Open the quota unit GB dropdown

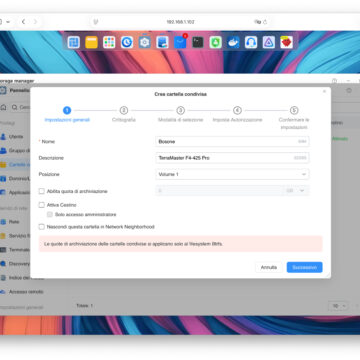tap(296, 191)
